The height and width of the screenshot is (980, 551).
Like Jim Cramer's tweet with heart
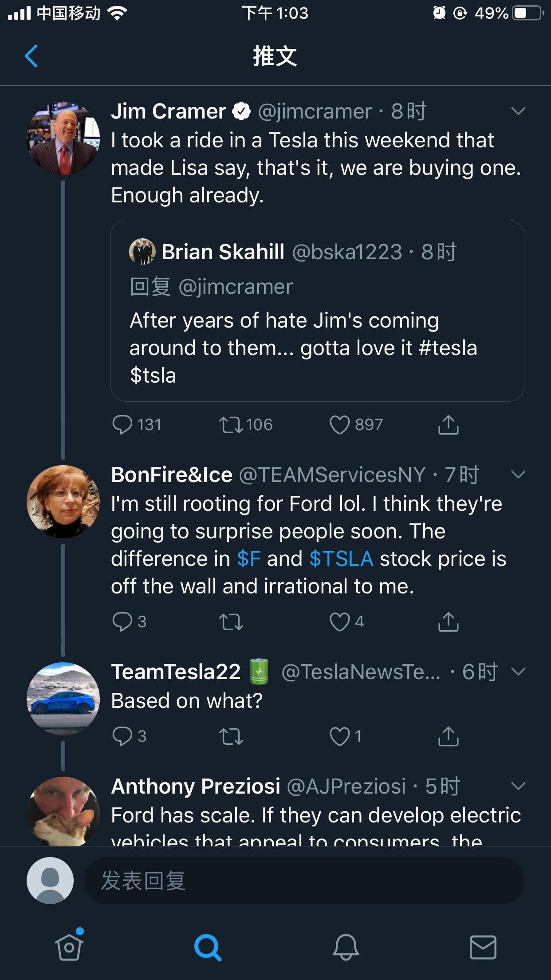click(340, 425)
